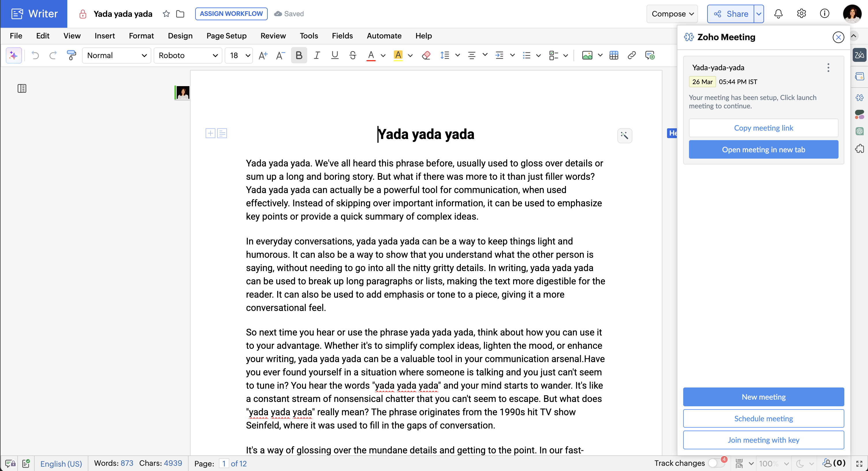
Task: Open the document outline panel icon
Action: click(22, 89)
